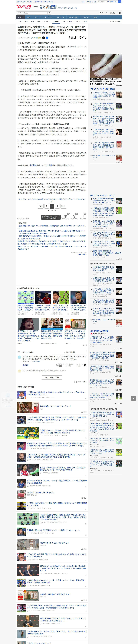Toggle the コメント非表示 checkbox
138x644 pixels.
coord(75,382)
